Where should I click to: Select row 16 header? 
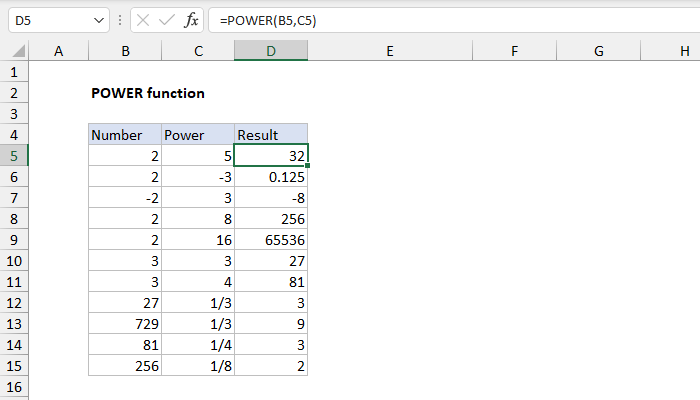point(14,387)
